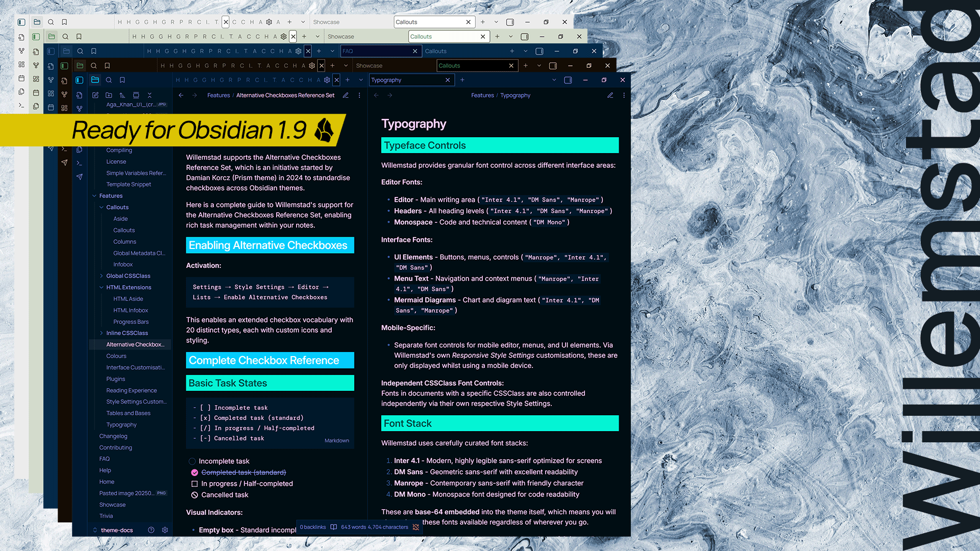Open Progress Bars note in file tree
This screenshot has height=551, width=980.
pyautogui.click(x=131, y=322)
